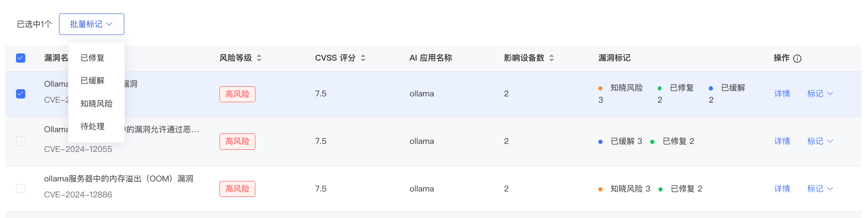Screen dimensions: 868x218
Task: Sort by CVSS 评分 column arrows
Action: point(363,58)
